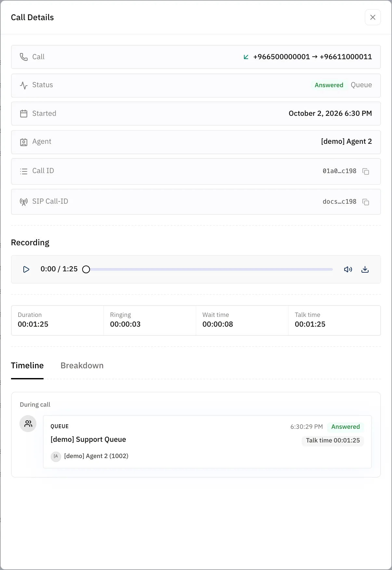Click the agent avatar next to Agent 2 (1002)
The height and width of the screenshot is (570, 392).
pos(56,456)
